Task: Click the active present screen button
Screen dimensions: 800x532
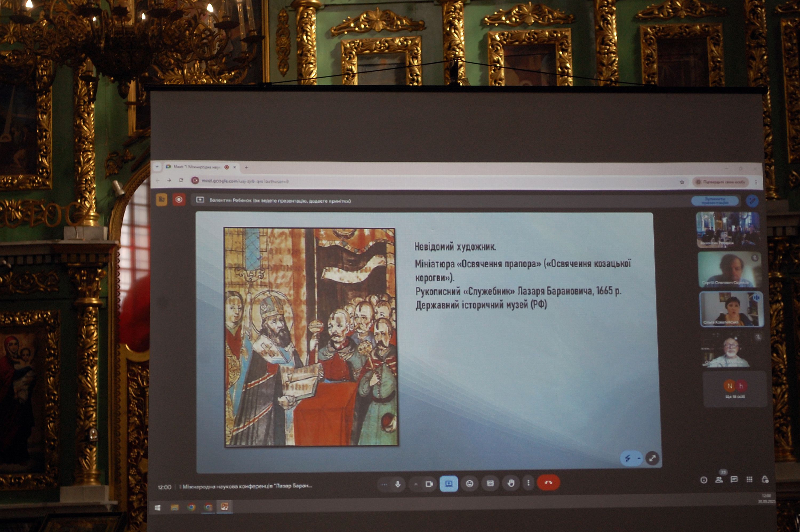Action: pos(449,483)
